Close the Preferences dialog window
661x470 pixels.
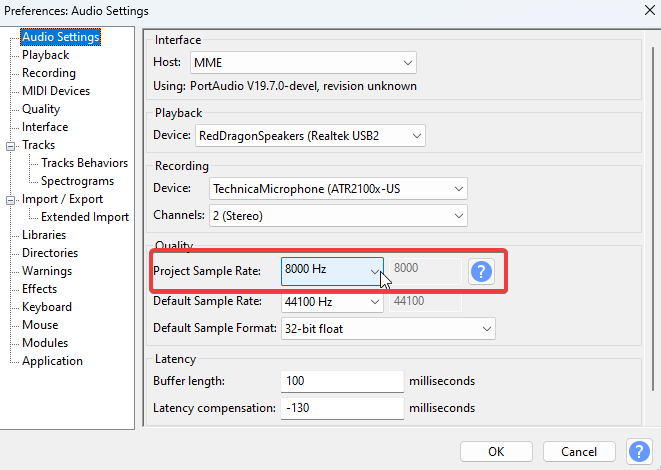(x=650, y=10)
